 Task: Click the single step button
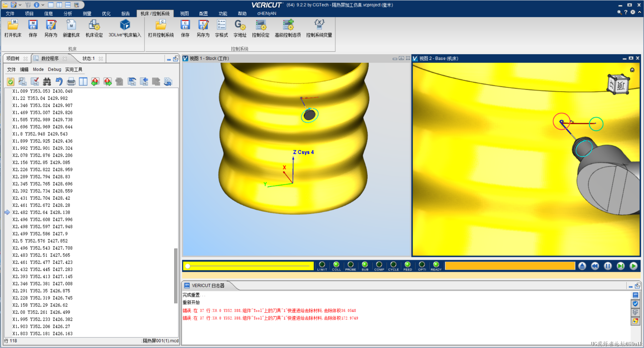(x=621, y=266)
